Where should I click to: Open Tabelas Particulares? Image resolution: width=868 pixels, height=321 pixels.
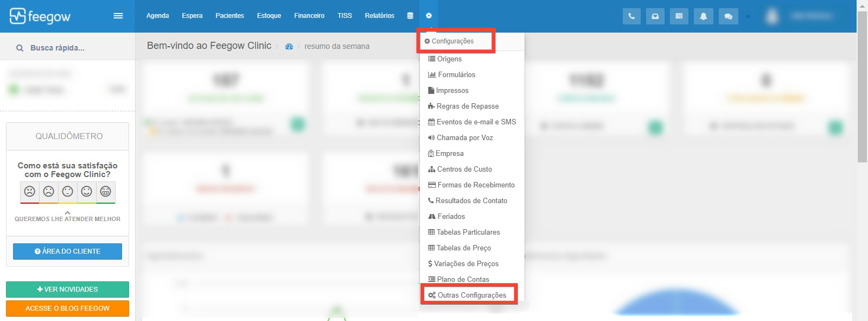click(x=472, y=232)
